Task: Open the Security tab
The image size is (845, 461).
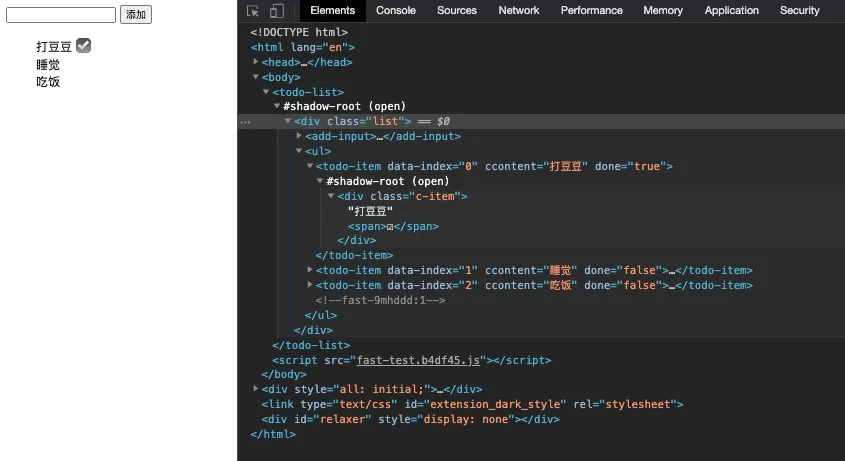Action: [799, 10]
